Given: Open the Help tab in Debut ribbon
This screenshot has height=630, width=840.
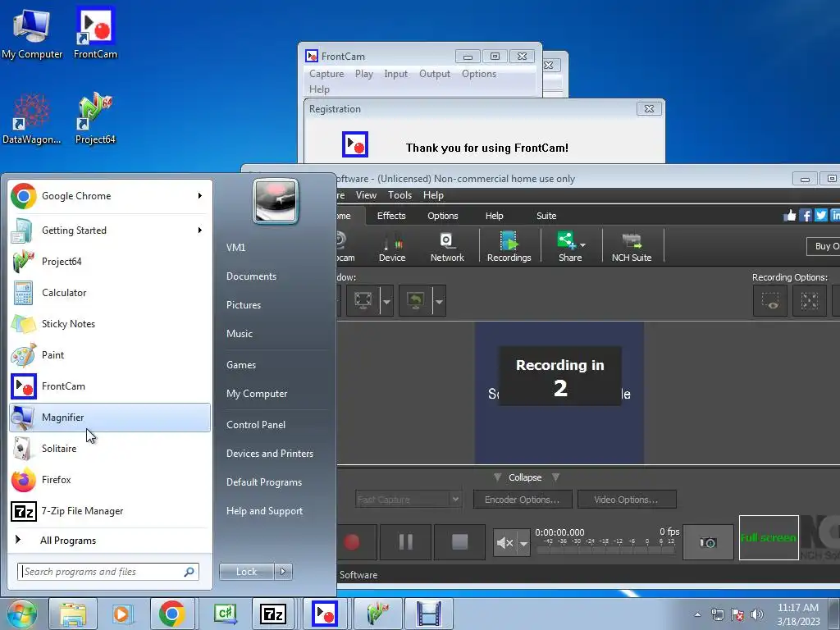Looking at the screenshot, I should click(494, 216).
